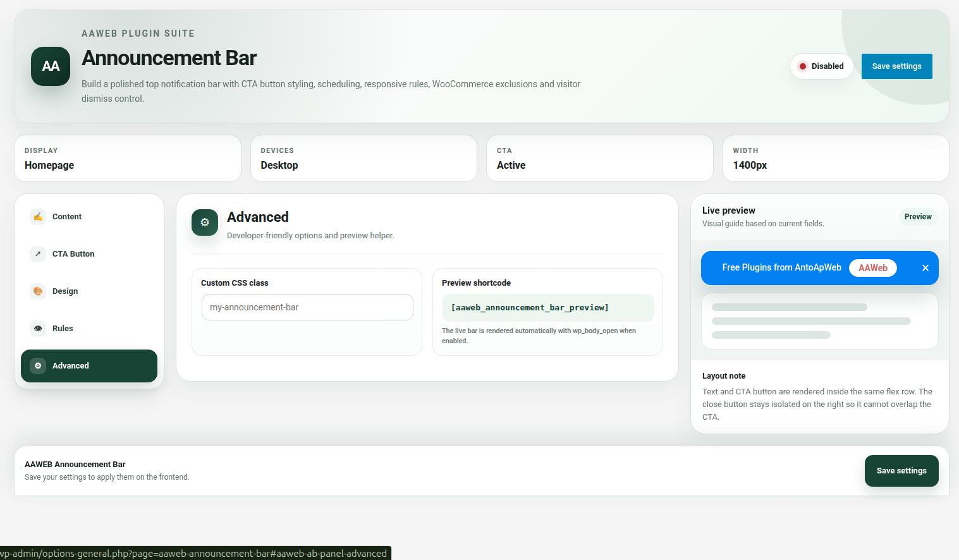The image size is (959, 560).
Task: Toggle the Disabled status pill
Action: coord(821,66)
